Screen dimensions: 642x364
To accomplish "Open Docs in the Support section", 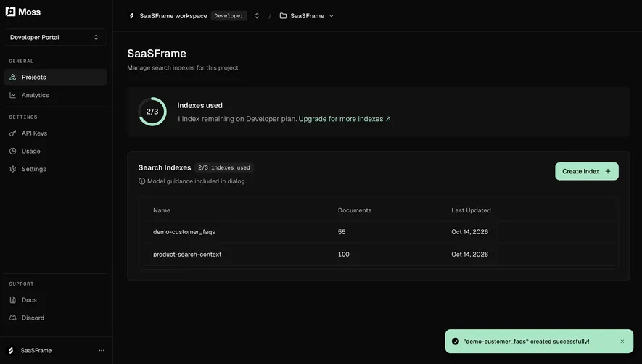I will click(55, 300).
